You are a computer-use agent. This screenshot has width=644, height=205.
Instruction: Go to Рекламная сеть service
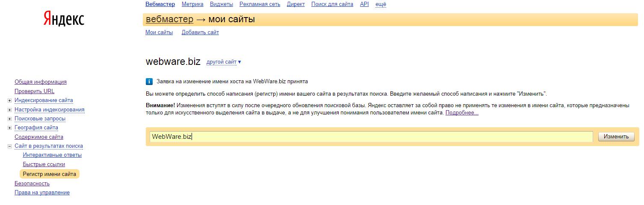click(x=260, y=4)
